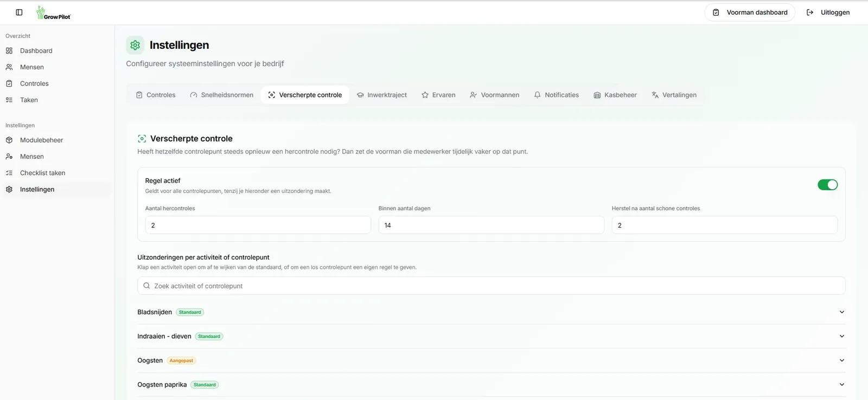Collapse sidebar with the panel toggle icon
Viewport: 868px width, 400px height.
[x=19, y=12]
